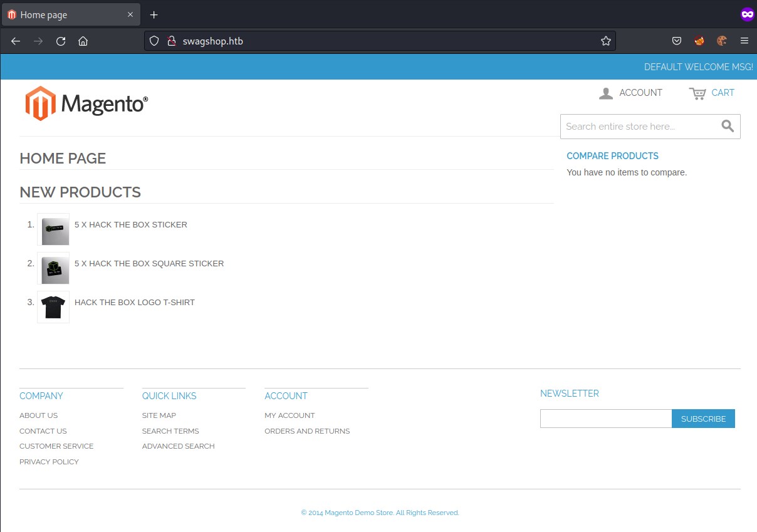
Task: Click the Magento logo
Action: click(86, 103)
